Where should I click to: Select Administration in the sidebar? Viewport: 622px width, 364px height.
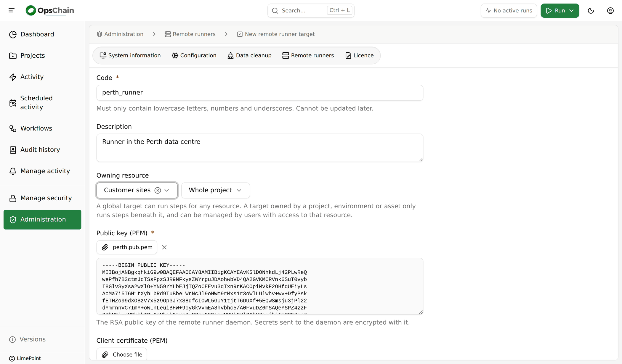click(x=42, y=220)
